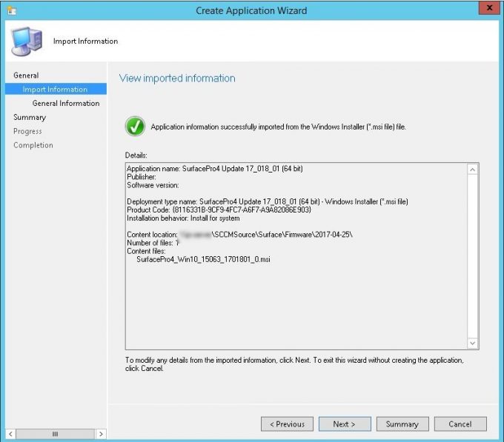Image resolution: width=504 pixels, height=442 pixels.
Task: Open the General Information step
Action: coord(66,104)
